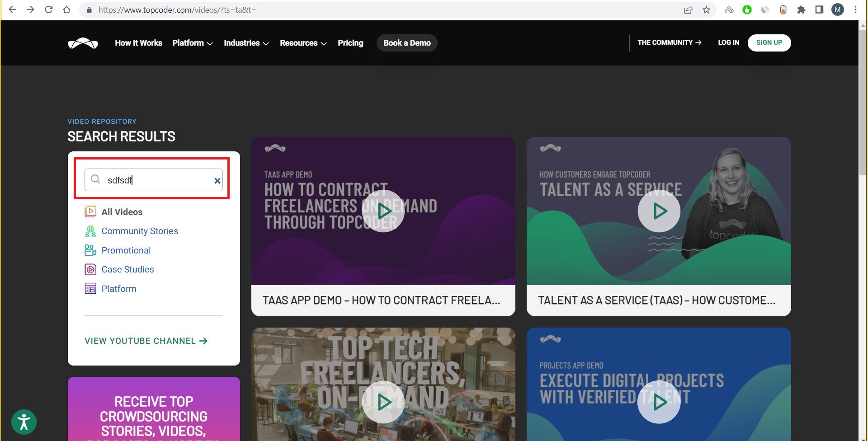Image resolution: width=868 pixels, height=441 pixels.
Task: Expand the Platform nav dropdown
Action: point(193,43)
